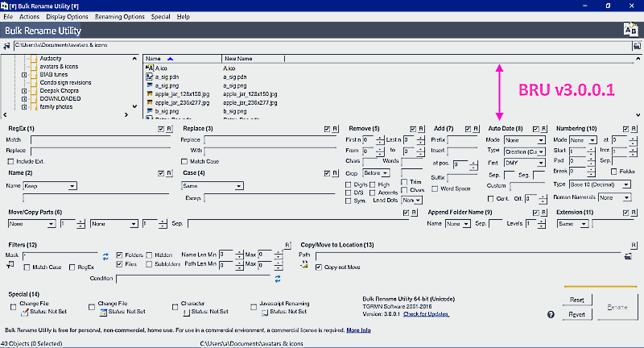This screenshot has width=644, height=348.
Task: Sort by the New Name column header
Action: 253,59
